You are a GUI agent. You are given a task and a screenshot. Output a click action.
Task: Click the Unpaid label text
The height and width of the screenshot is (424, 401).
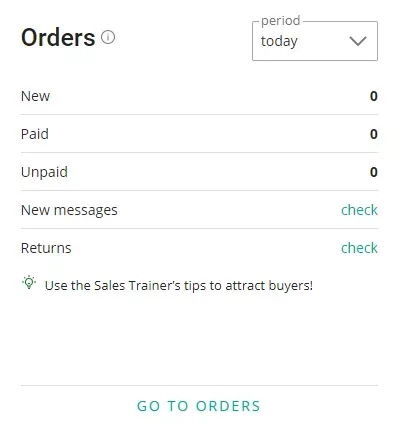pyautogui.click(x=44, y=172)
